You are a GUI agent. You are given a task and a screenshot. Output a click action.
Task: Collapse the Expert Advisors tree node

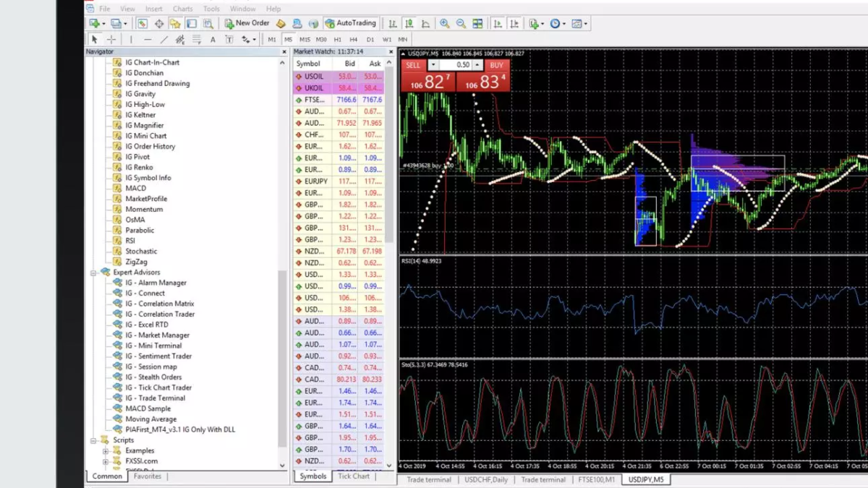tap(93, 273)
